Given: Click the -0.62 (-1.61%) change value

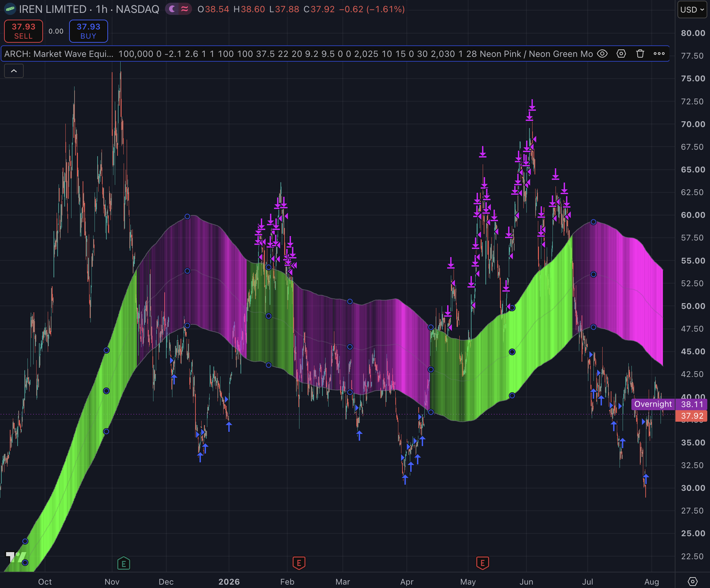Looking at the screenshot, I should [372, 9].
